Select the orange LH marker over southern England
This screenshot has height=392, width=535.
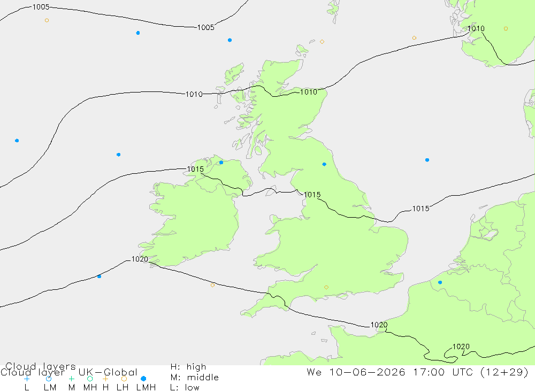326,287
